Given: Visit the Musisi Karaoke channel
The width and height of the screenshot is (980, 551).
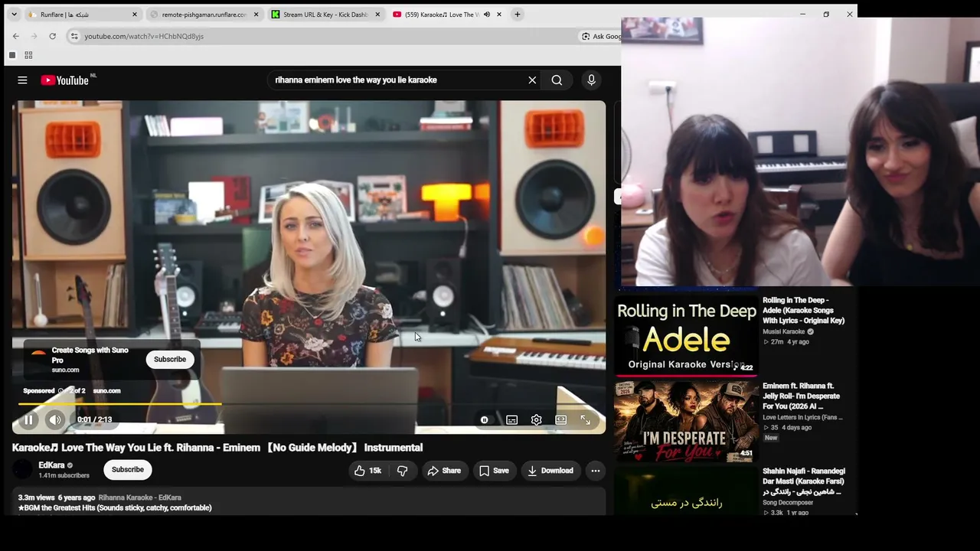Looking at the screenshot, I should [x=783, y=332].
